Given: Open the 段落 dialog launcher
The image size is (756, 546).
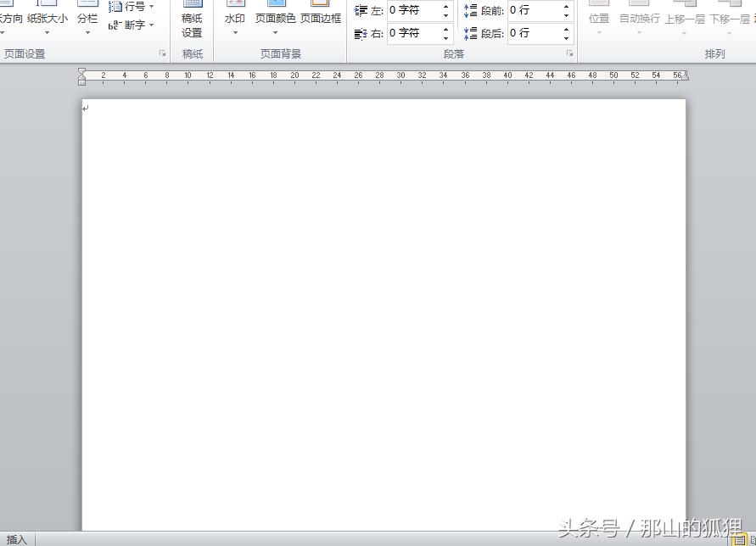Looking at the screenshot, I should pyautogui.click(x=571, y=53).
